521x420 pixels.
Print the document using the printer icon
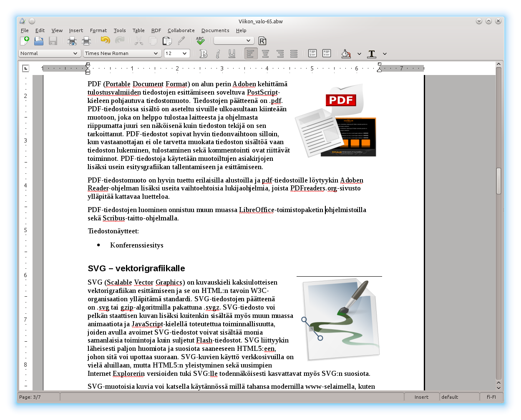coord(86,40)
